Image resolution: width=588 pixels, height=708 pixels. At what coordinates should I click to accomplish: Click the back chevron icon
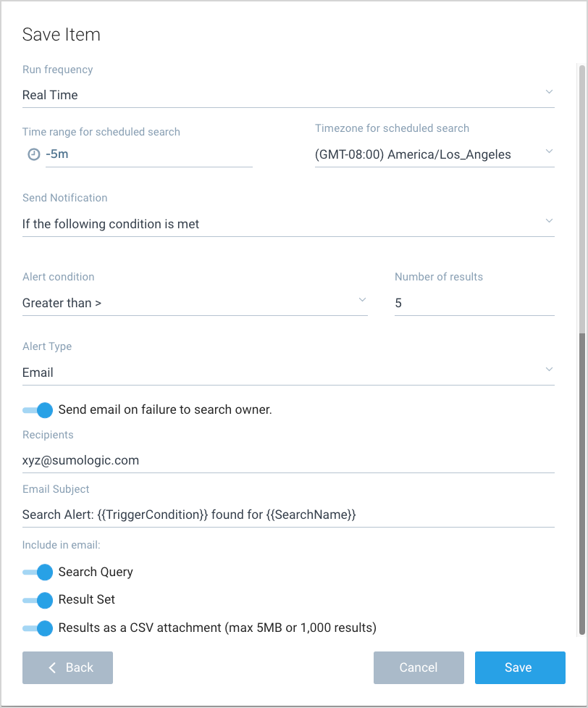click(52, 667)
